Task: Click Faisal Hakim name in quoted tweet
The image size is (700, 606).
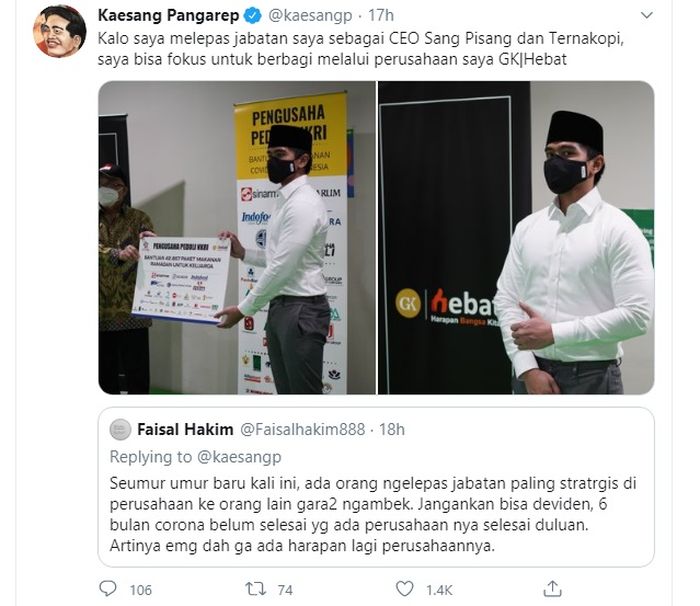Action: (185, 430)
